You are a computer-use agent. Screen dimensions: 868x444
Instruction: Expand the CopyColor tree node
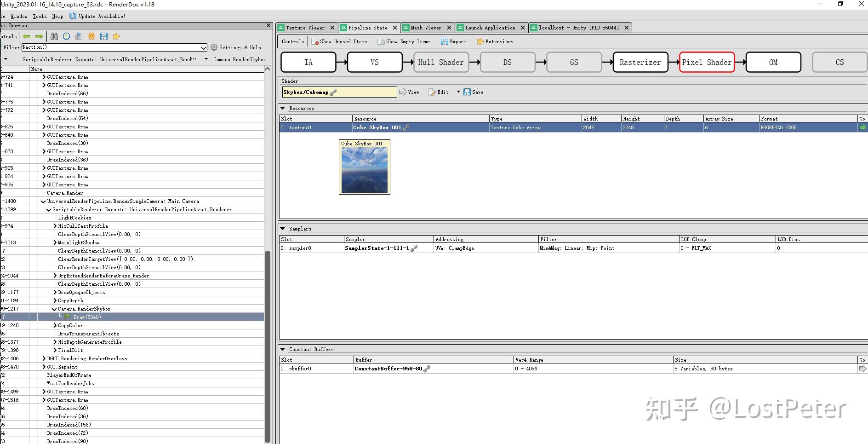(x=55, y=325)
